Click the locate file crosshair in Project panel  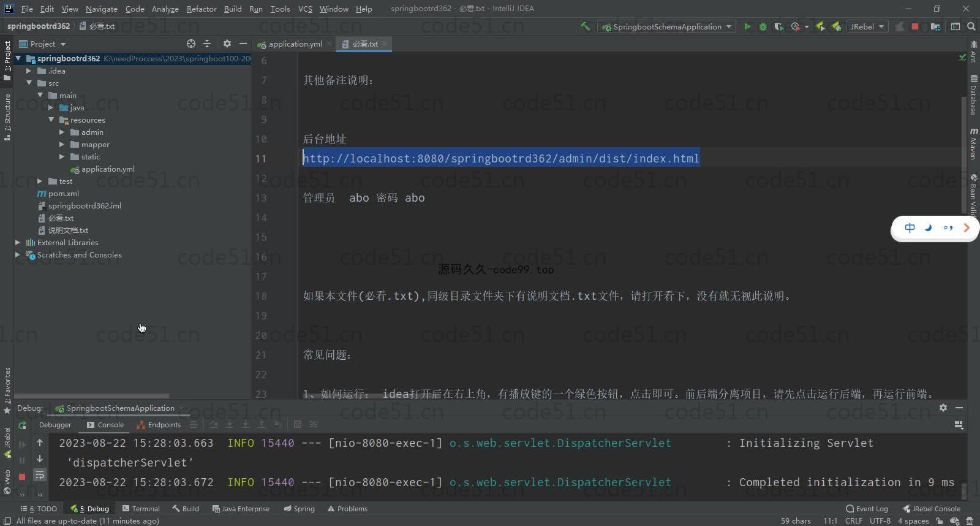(x=191, y=44)
